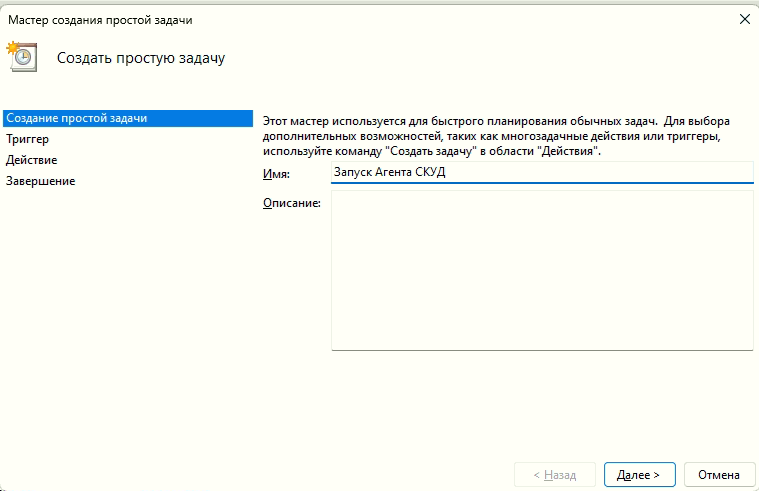Focus the "Описание" text area
This screenshot has height=491, width=759.
tap(542, 270)
